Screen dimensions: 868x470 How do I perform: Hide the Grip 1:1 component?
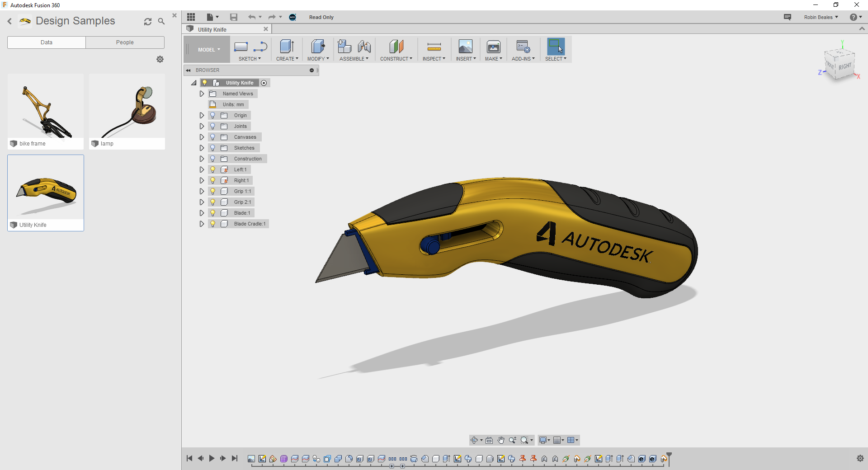pyautogui.click(x=213, y=191)
